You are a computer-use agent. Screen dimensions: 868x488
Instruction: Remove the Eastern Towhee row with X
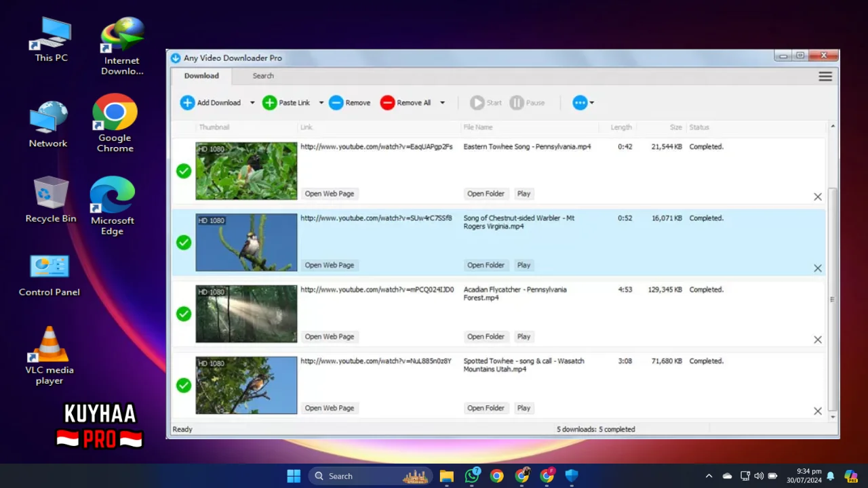pos(818,197)
